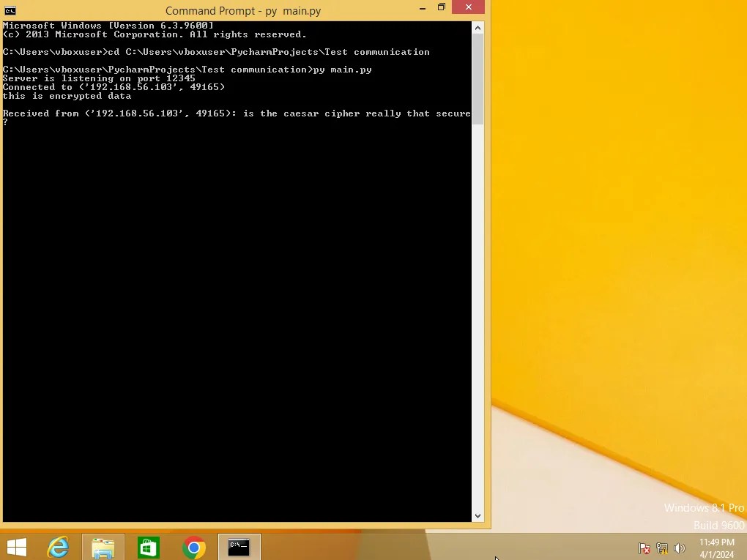747x560 pixels.
Task: Show the calendar from the taskbar clock
Action: click(x=716, y=548)
